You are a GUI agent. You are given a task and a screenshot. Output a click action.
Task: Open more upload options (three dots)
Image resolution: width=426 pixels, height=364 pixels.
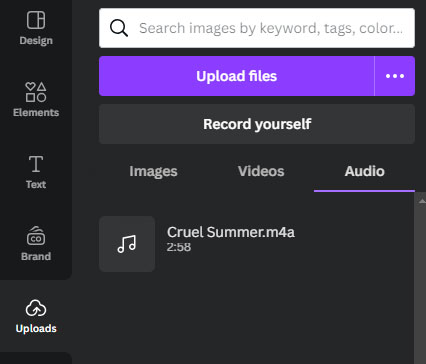[395, 76]
